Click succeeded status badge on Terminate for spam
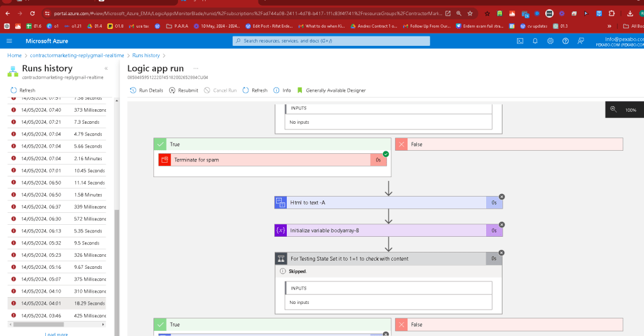The width and height of the screenshot is (644, 336). 386,154
